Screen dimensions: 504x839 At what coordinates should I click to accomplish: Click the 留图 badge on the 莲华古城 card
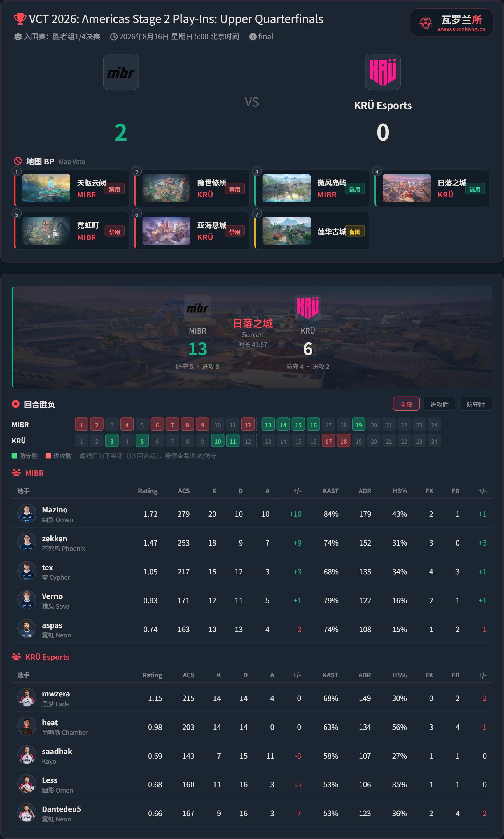[354, 232]
